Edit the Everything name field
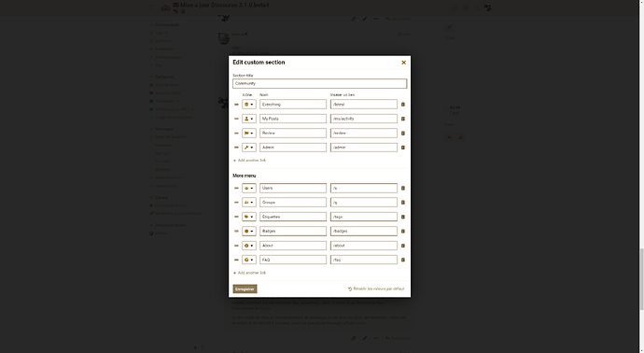The height and width of the screenshot is (353, 644). coord(293,105)
